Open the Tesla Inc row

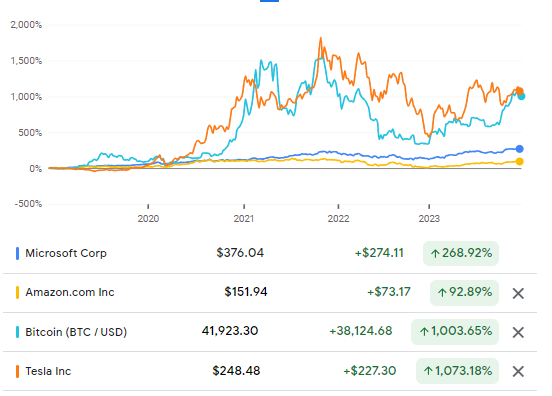tap(270, 371)
